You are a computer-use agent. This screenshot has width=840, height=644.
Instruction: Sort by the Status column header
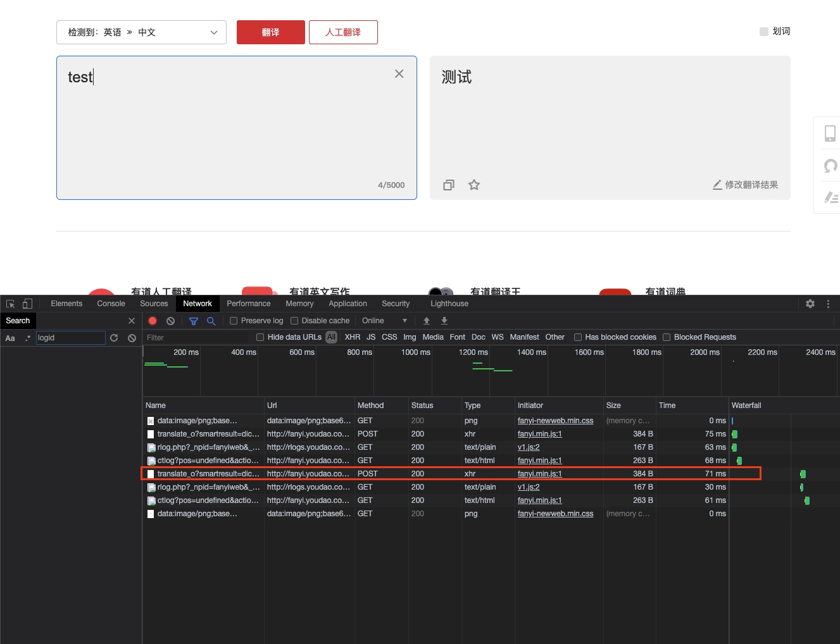[x=435, y=406]
